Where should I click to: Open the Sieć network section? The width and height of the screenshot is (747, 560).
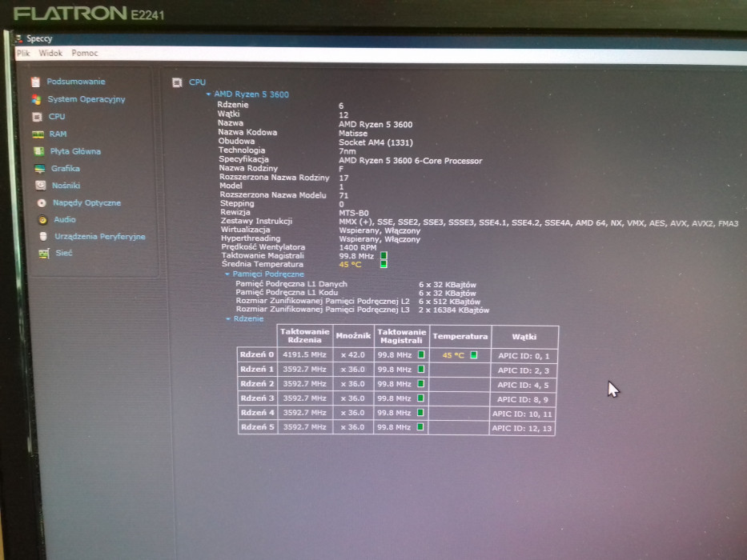click(64, 253)
